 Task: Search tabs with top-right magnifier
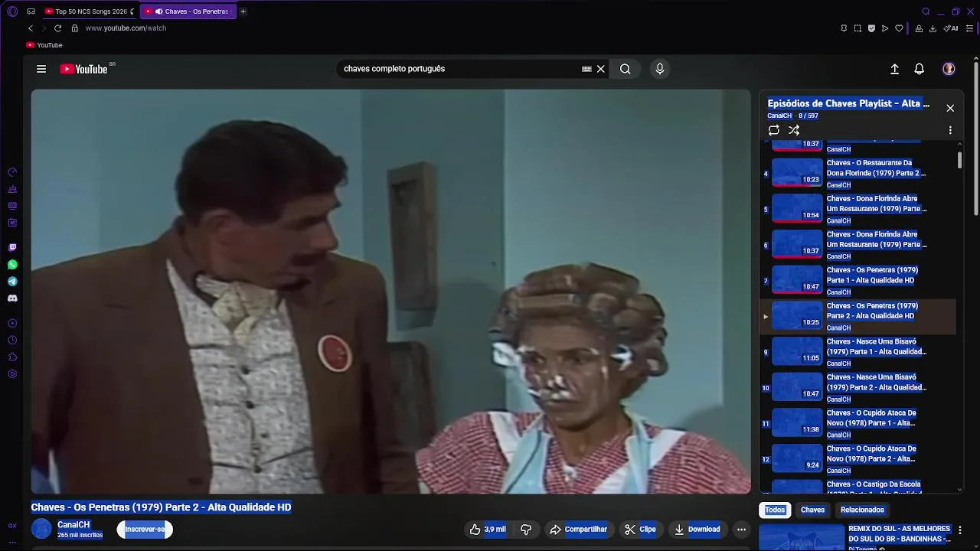point(926,11)
